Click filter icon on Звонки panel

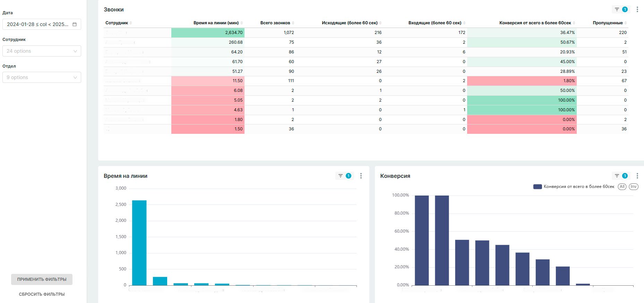point(617,10)
